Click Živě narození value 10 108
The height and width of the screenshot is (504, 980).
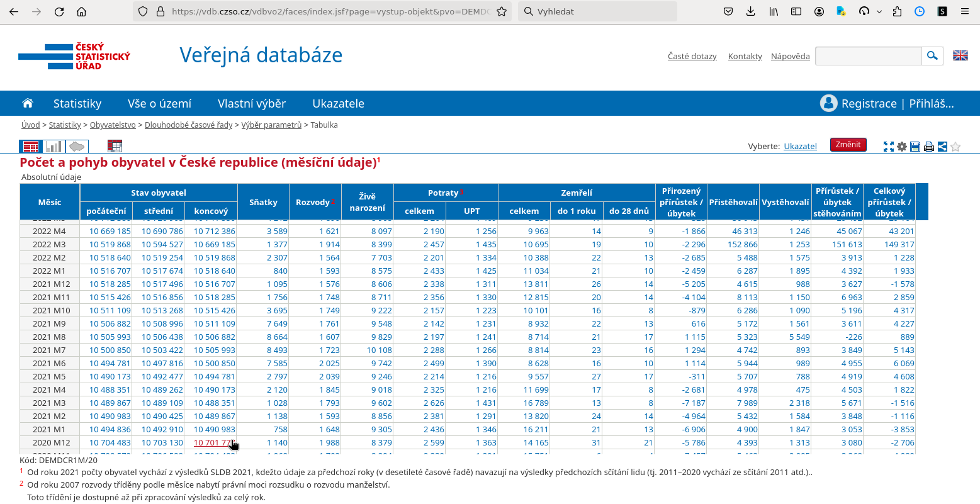pos(380,350)
